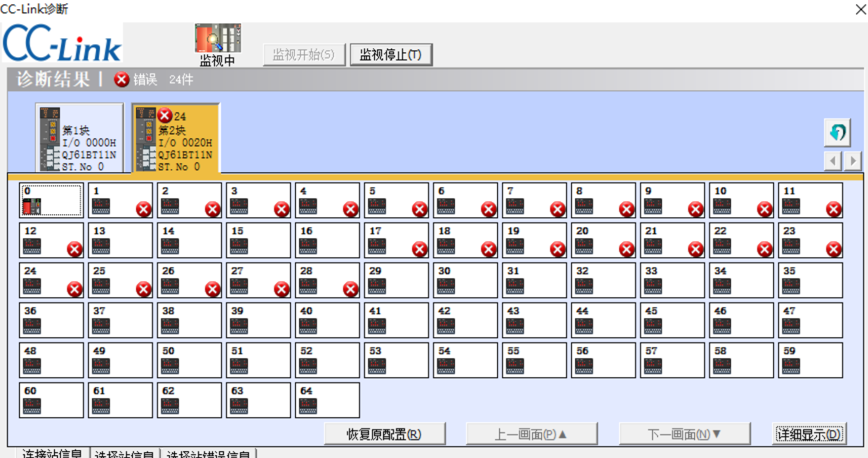
Task: Choose station 28 with error status
Action: tap(327, 281)
